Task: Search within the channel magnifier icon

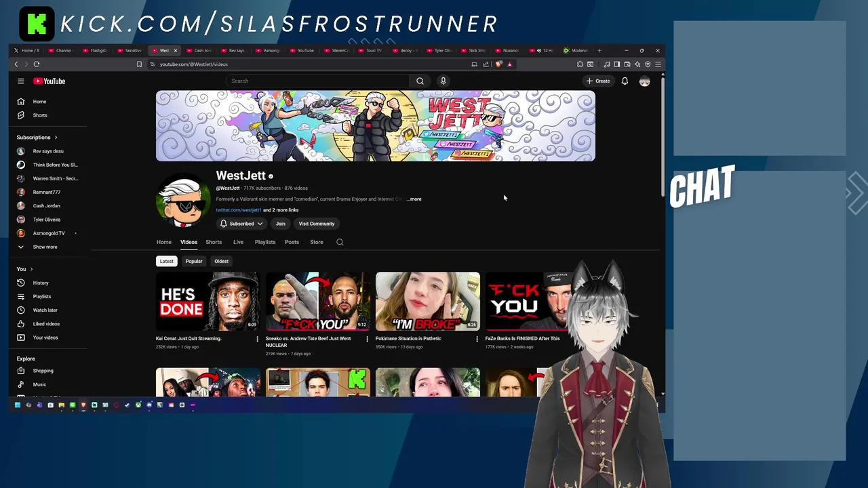Action: click(x=340, y=242)
